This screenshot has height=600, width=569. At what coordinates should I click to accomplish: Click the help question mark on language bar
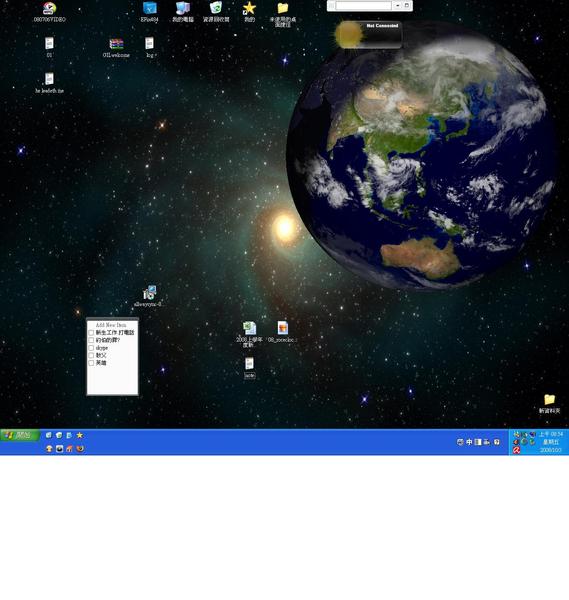point(497,442)
